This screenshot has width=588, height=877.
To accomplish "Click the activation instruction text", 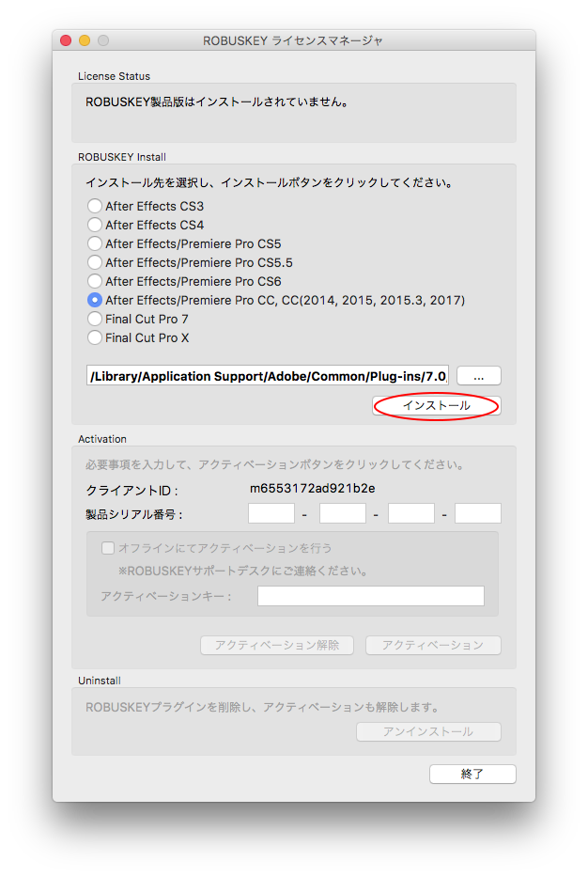I will (274, 464).
